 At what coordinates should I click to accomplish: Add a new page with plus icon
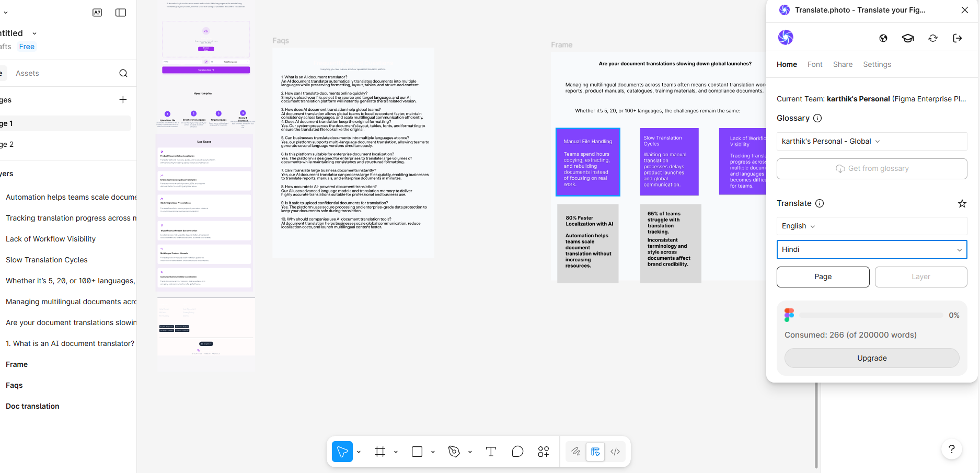pyautogui.click(x=123, y=99)
